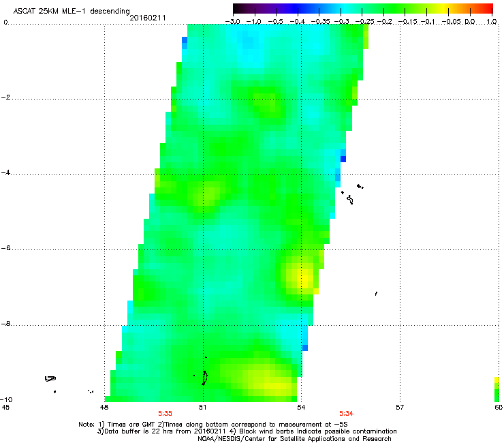This screenshot has width=504, height=443.
Task: Click the longitude label 60
Action: pos(499,408)
